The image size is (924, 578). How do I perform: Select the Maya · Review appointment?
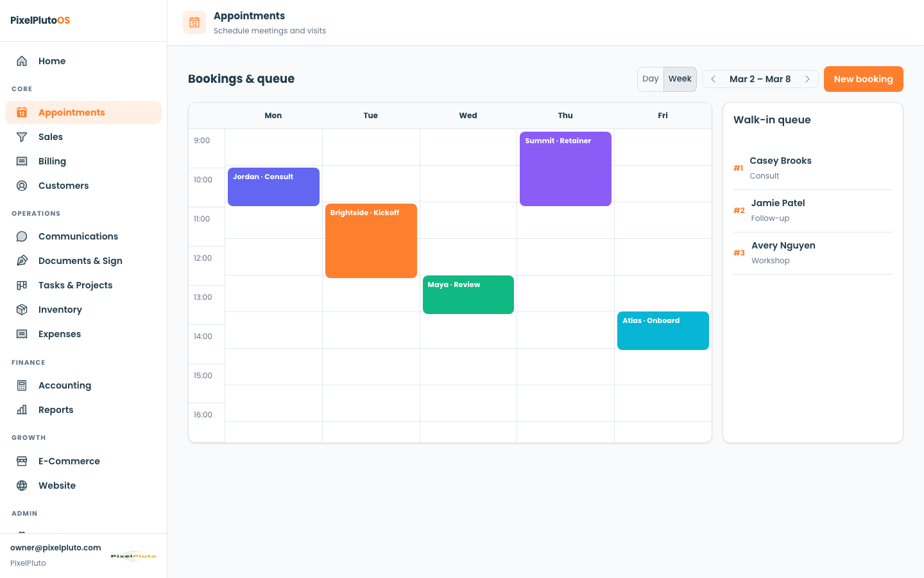[468, 295]
